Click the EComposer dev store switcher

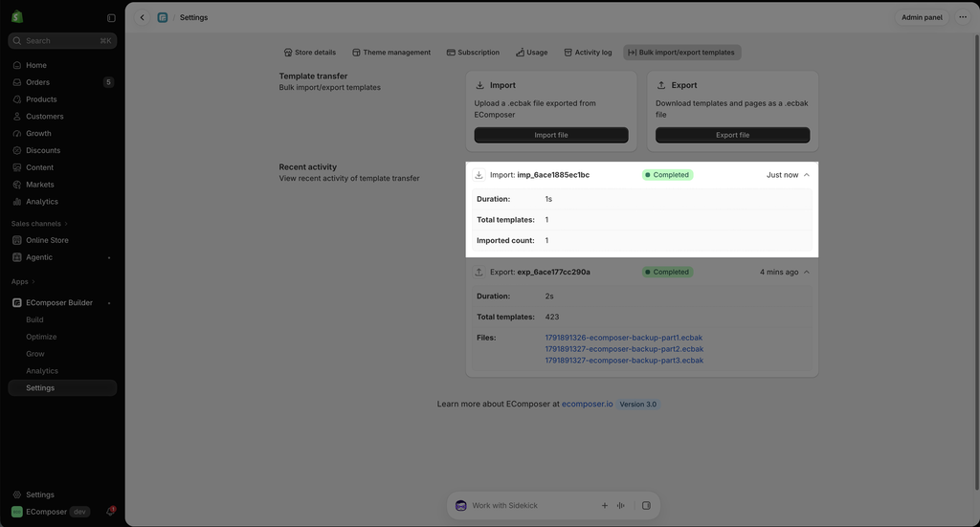pyautogui.click(x=51, y=512)
